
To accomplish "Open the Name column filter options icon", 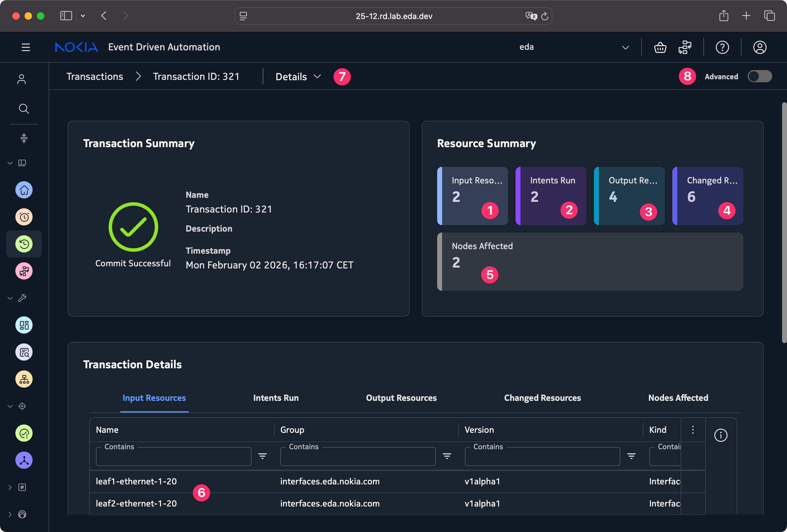I will (x=263, y=456).
